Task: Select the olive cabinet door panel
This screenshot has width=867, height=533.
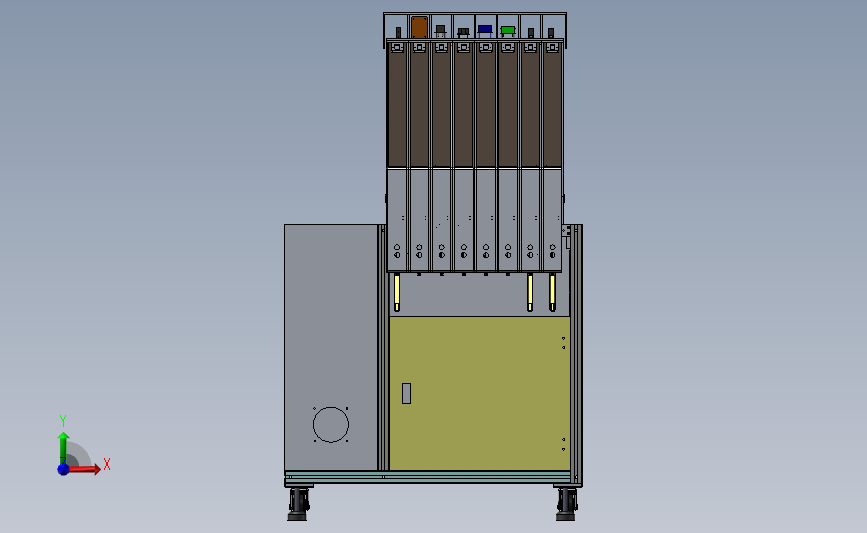Action: pyautogui.click(x=479, y=393)
